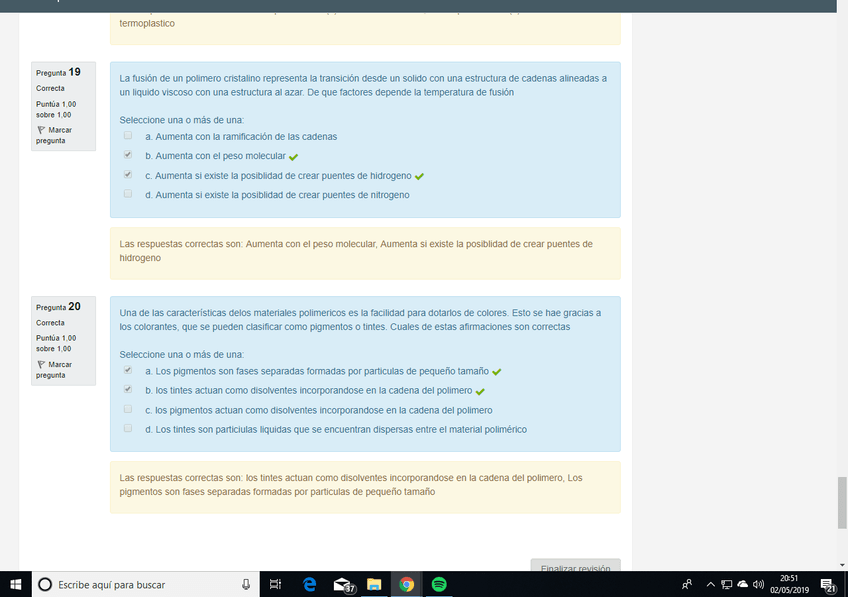This screenshot has height=597, width=848.
Task: Tick checkbox 'Los tintes son particiulas liquidas'
Action: coord(128,428)
